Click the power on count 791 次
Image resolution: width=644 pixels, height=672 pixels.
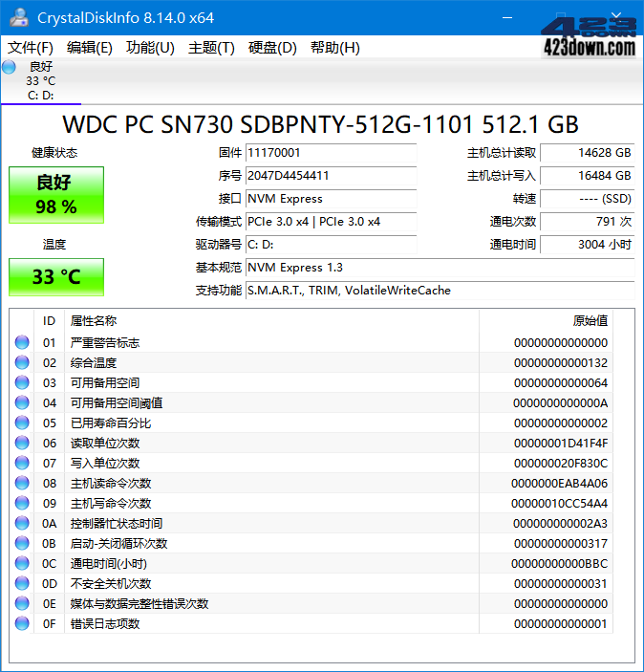(587, 222)
